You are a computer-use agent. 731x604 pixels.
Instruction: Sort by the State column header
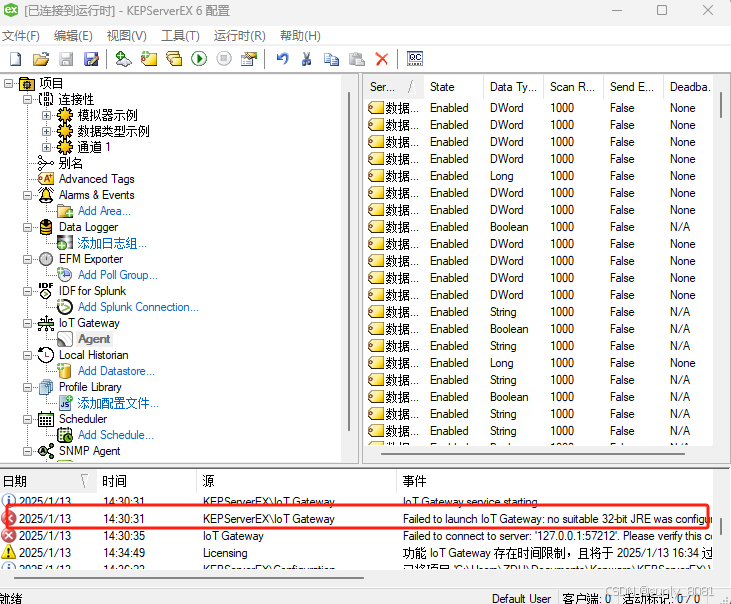point(454,87)
